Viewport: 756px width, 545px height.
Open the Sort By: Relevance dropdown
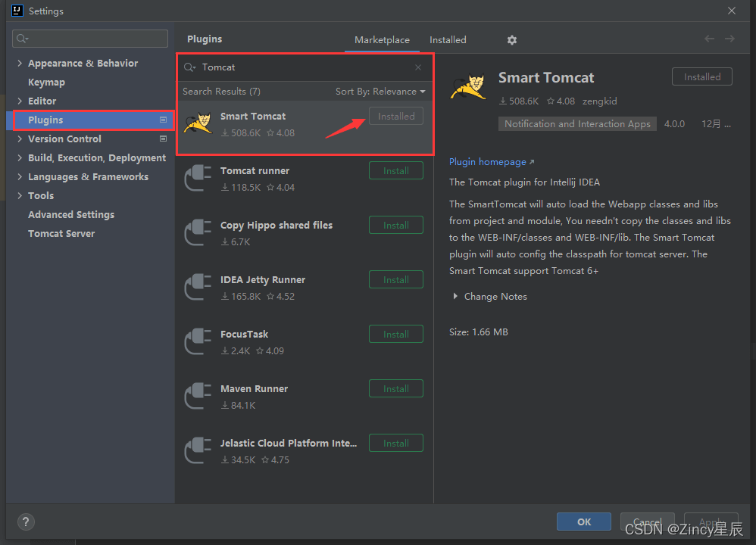(x=380, y=92)
